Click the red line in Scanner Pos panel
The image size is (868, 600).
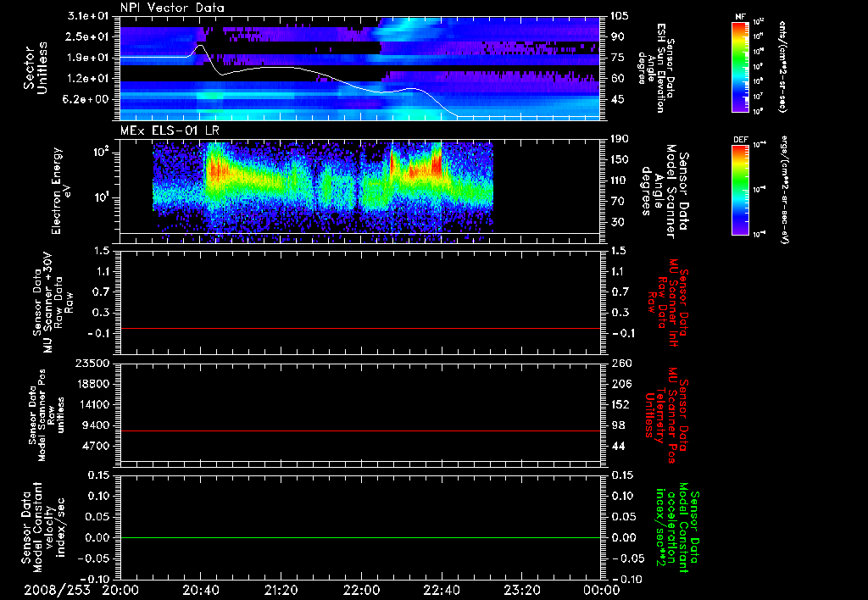(360, 431)
